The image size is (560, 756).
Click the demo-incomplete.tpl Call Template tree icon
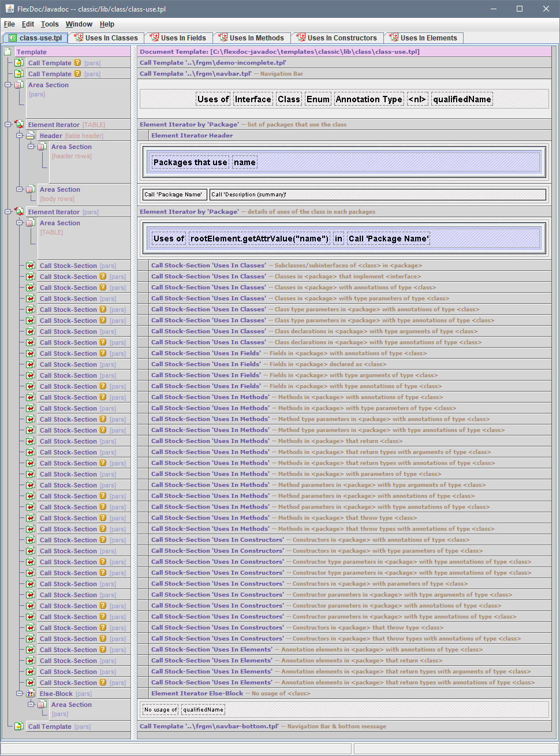pos(19,63)
